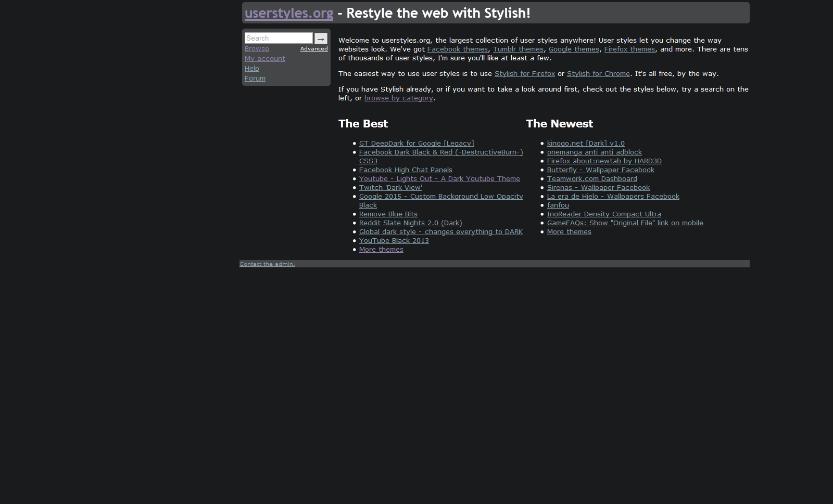Click More themes under The Best

point(381,250)
